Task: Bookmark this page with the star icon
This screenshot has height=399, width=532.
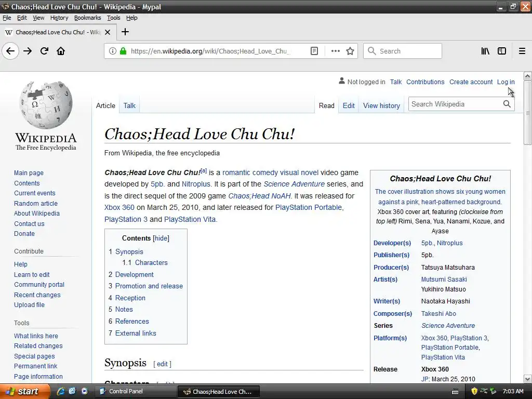Action: tap(350, 51)
